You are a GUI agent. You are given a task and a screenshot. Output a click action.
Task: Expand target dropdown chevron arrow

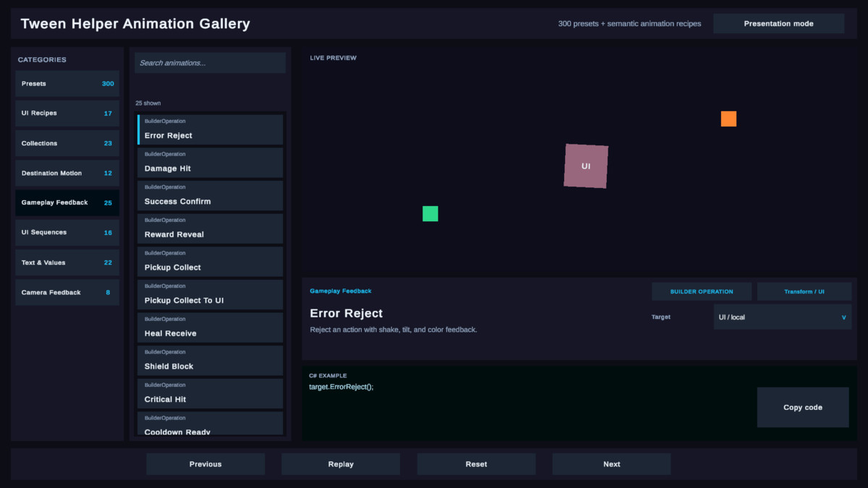point(843,317)
